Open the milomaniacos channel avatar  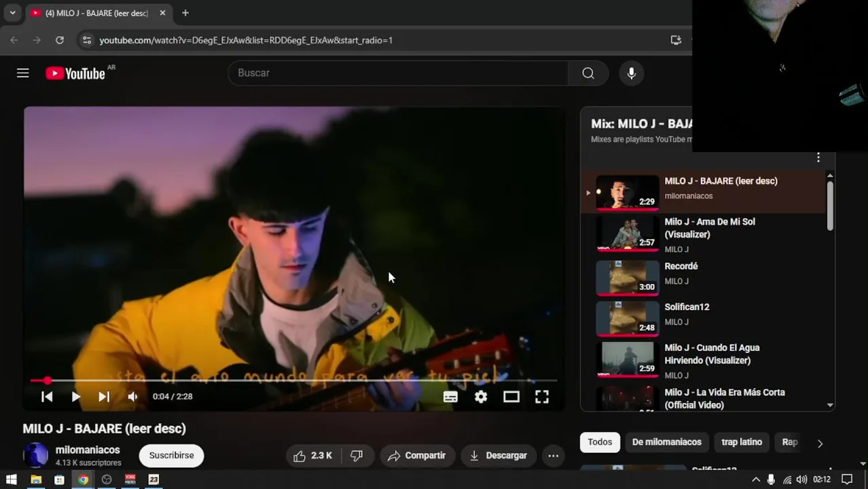(x=36, y=455)
